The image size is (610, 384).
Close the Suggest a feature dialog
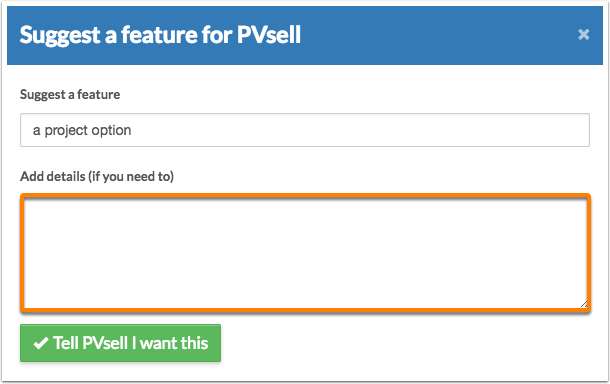tap(583, 35)
